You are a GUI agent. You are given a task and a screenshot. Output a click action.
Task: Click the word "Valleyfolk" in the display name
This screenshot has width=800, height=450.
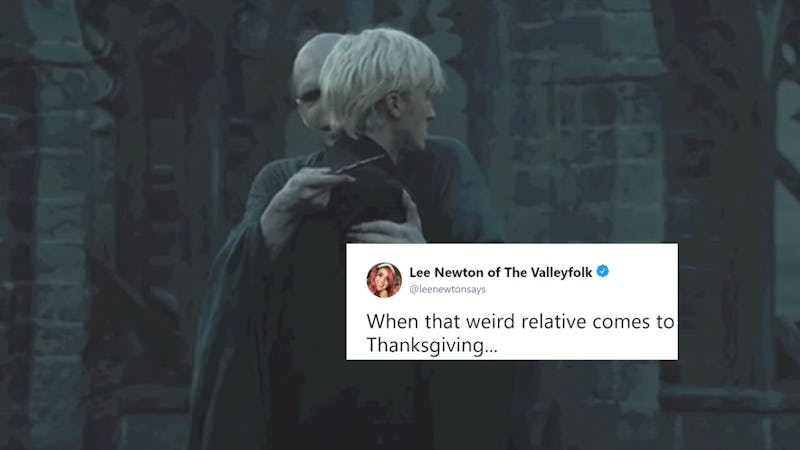tap(561, 272)
